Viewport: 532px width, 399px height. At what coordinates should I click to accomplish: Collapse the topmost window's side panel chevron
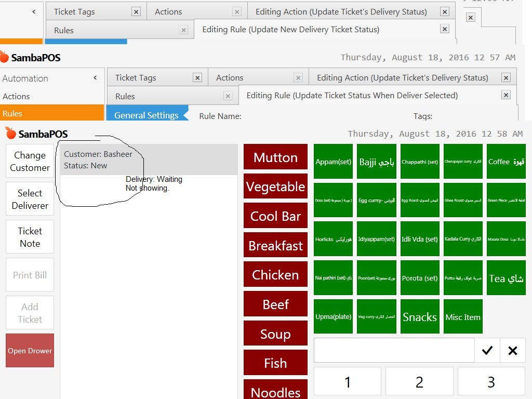pos(34,11)
